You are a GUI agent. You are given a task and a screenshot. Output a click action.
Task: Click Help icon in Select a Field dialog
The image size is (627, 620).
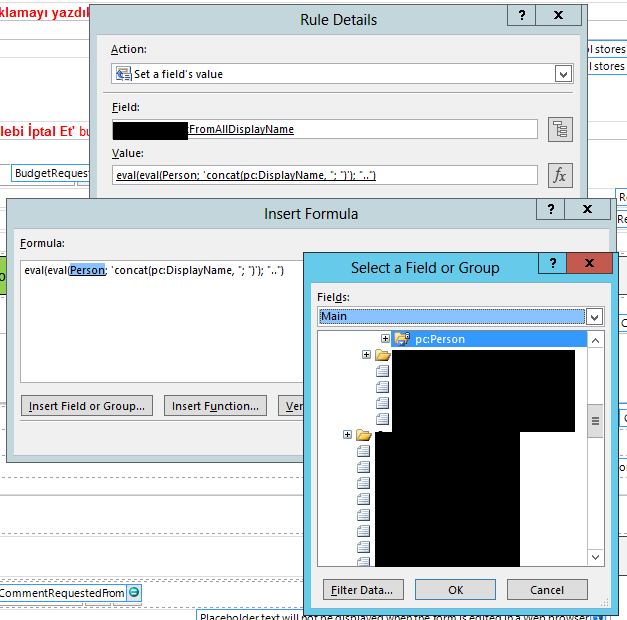[x=550, y=265]
